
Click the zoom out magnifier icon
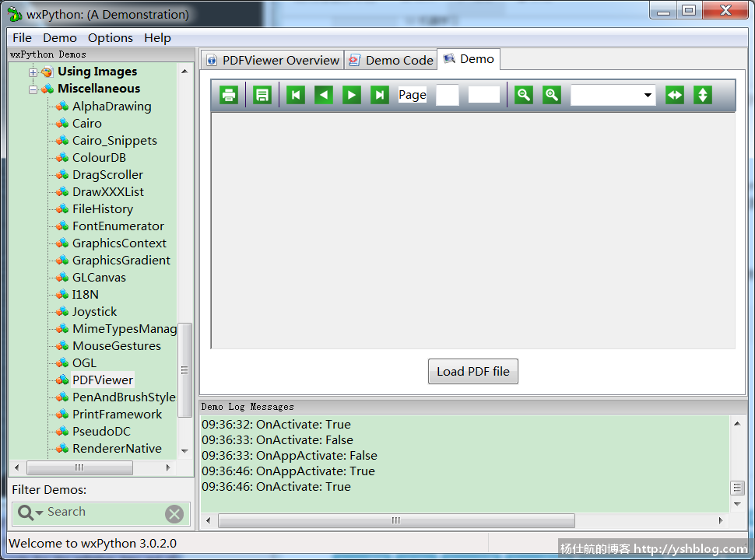click(523, 95)
